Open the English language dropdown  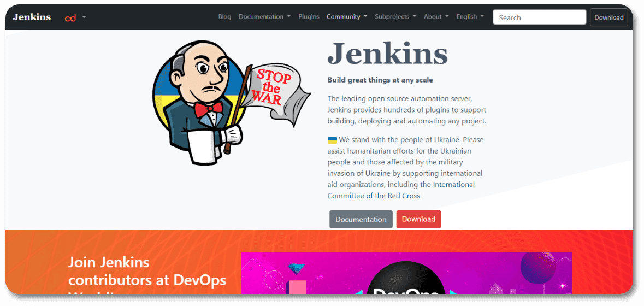point(470,17)
